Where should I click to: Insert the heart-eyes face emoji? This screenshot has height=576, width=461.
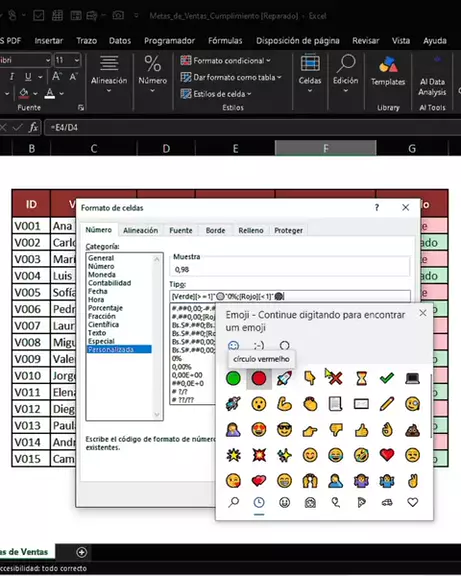coord(259,429)
